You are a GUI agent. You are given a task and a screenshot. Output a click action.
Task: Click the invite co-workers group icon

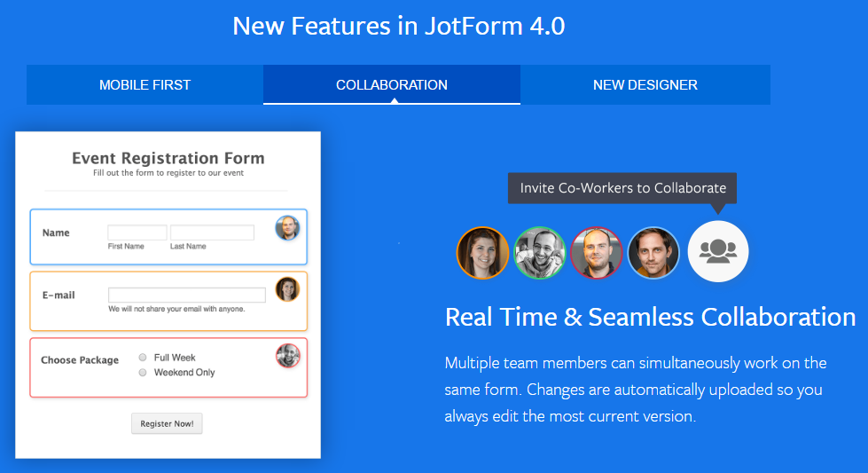click(718, 251)
